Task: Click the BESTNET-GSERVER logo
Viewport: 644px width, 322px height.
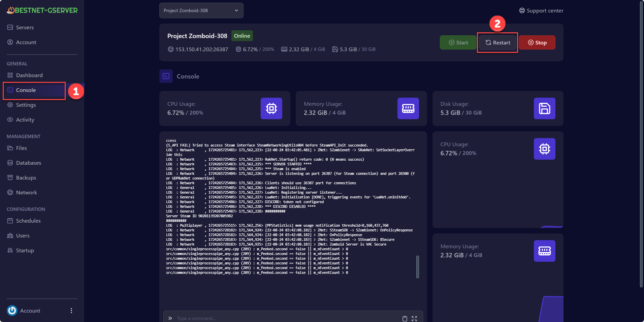Action: pos(42,10)
